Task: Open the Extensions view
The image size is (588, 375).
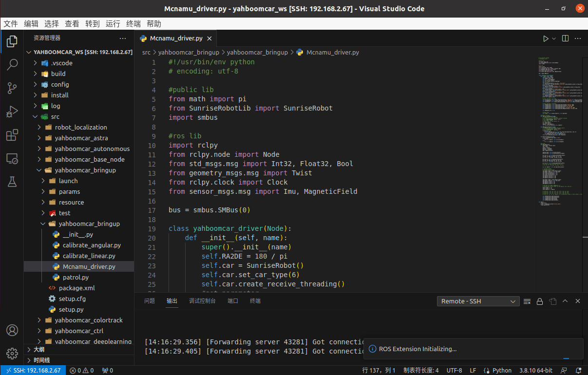Action: pyautogui.click(x=12, y=135)
